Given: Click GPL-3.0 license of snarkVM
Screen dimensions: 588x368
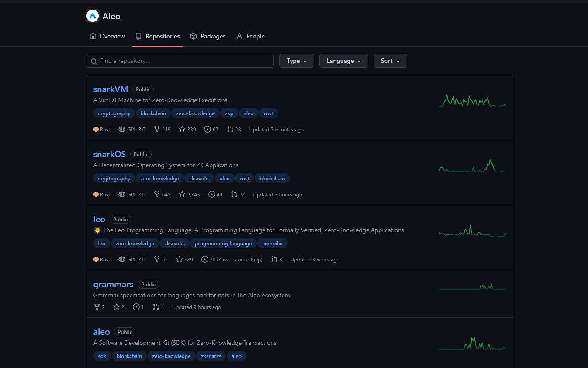Looking at the screenshot, I should point(132,130).
